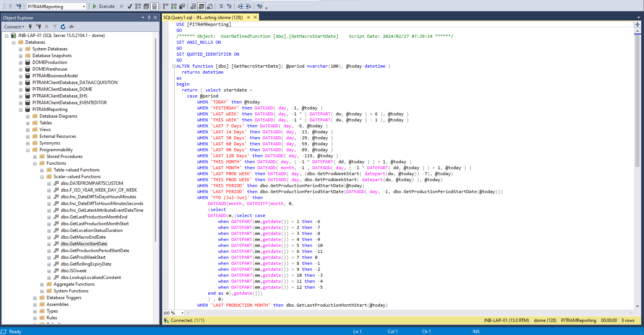
Task: Toggle auto-hide pin on Object Explorer
Action: (x=149, y=18)
